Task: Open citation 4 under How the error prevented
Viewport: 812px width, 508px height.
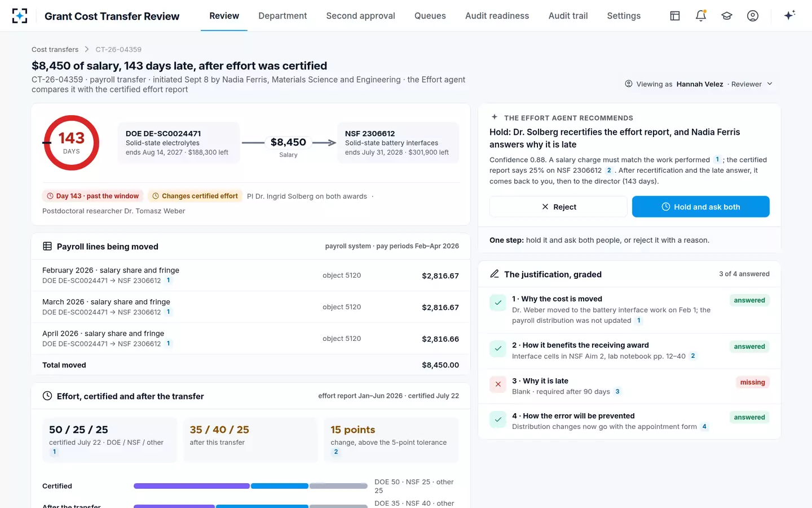Action: (704, 427)
